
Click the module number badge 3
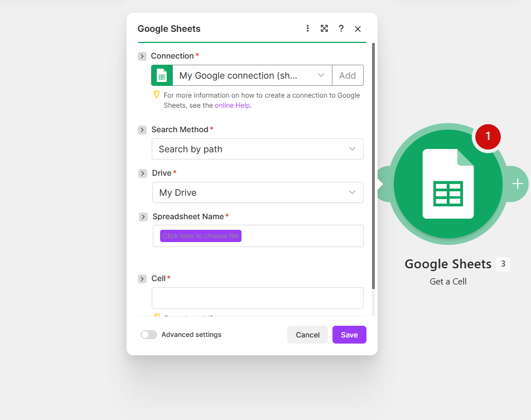coord(503,264)
